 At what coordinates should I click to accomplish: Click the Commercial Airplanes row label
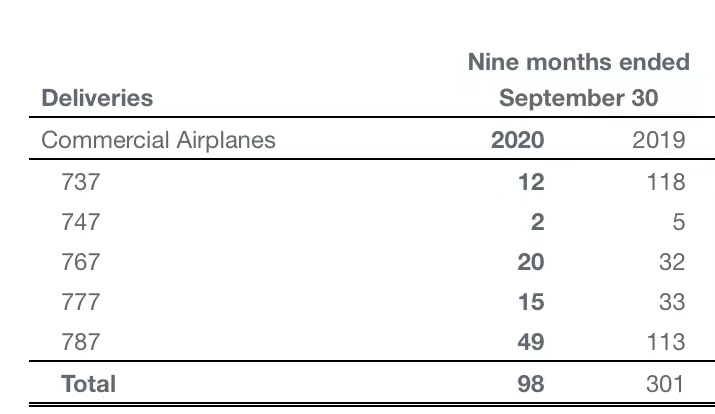[x=158, y=140]
